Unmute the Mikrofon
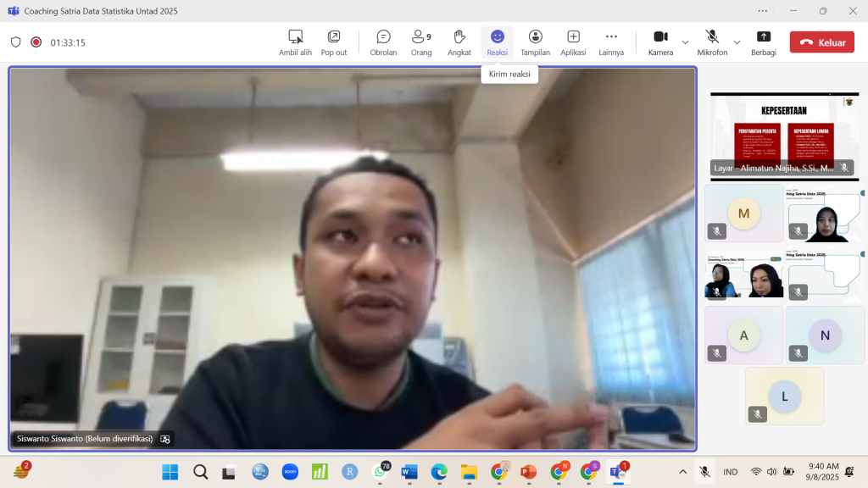The image size is (868, 488). [712, 42]
